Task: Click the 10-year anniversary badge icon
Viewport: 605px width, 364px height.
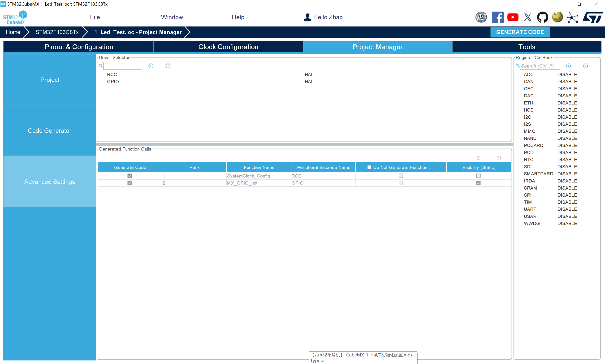Action: [x=481, y=17]
